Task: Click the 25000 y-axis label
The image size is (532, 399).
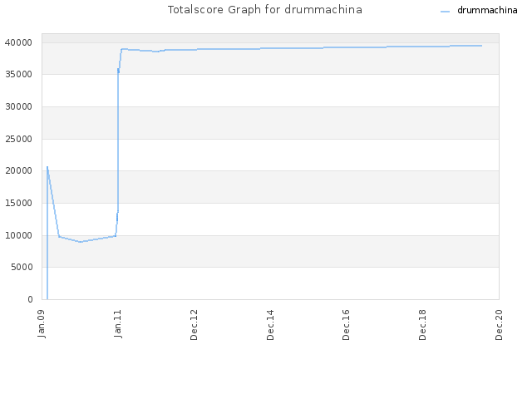Action: pyautogui.click(x=18, y=139)
